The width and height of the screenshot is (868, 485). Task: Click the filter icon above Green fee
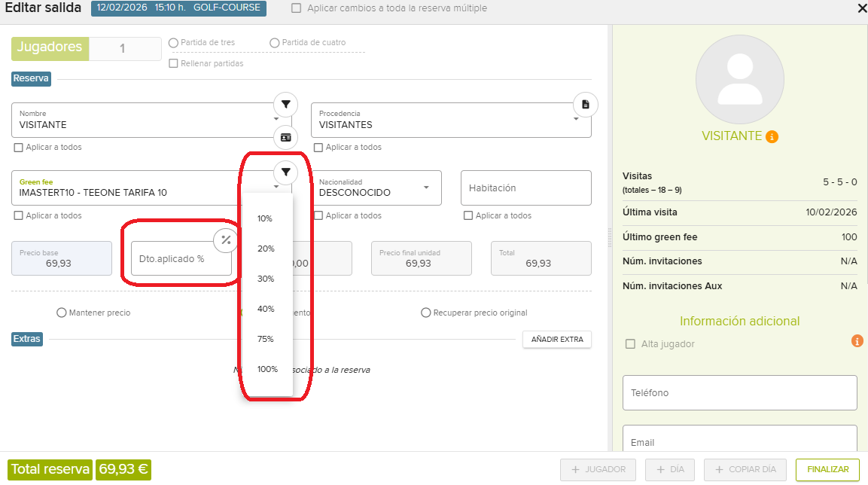pyautogui.click(x=285, y=172)
